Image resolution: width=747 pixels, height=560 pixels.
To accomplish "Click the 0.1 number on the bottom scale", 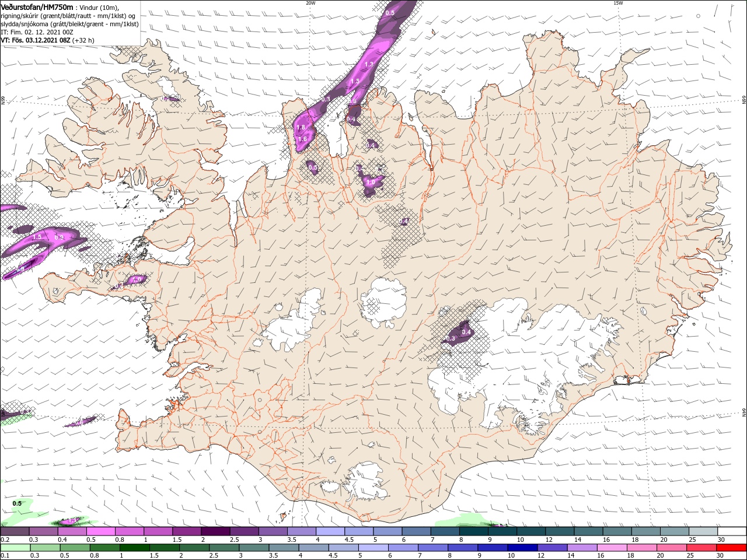I will click(x=5, y=555).
